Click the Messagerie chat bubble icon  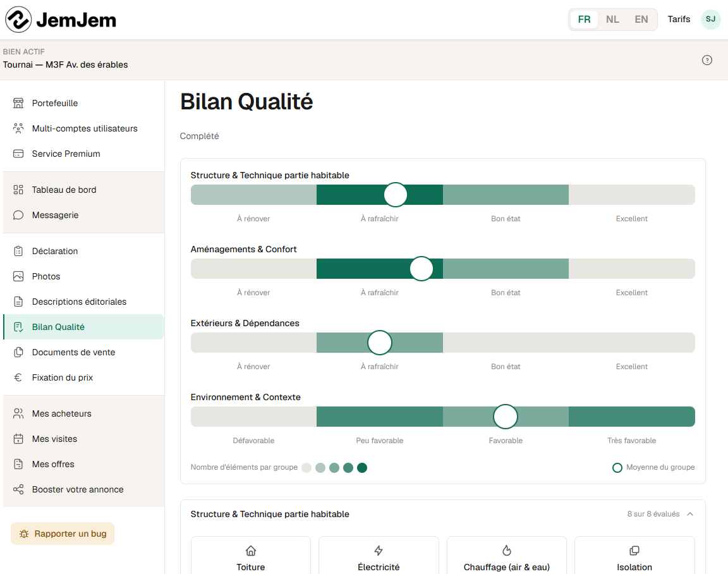18,215
